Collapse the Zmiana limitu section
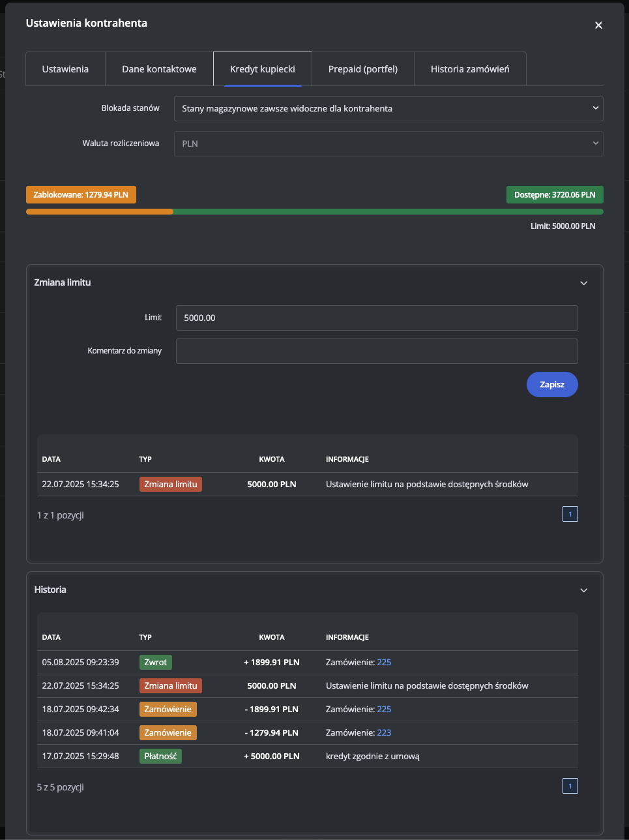 tap(583, 283)
